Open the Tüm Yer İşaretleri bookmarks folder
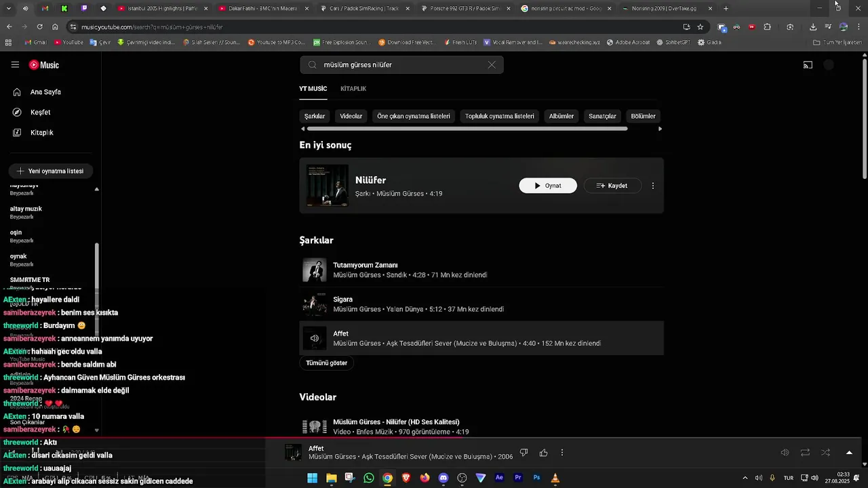Image resolution: width=868 pixels, height=488 pixels. [837, 42]
